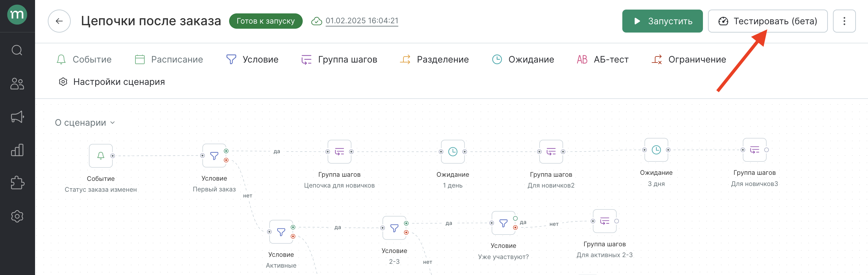Image resolution: width=868 pixels, height=275 pixels.
Task: Click the red no output of Первый заказ
Action: coord(226,160)
